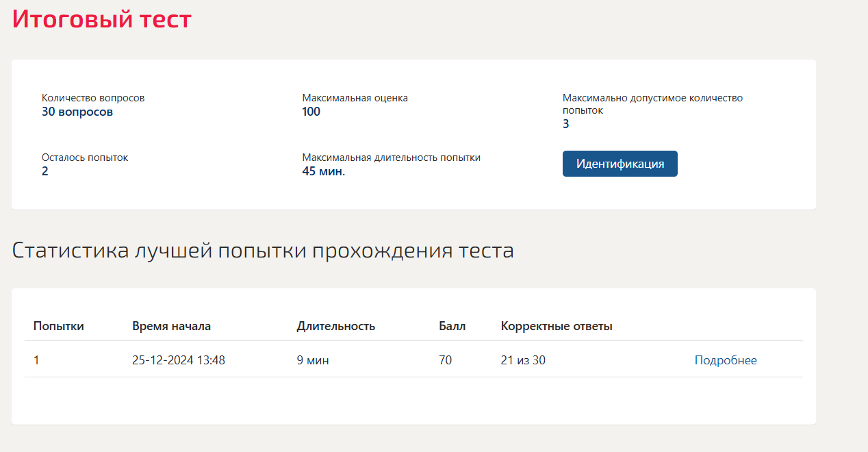
Task: Click the attempt start time 25-12-2024 13:48
Action: coord(179,360)
